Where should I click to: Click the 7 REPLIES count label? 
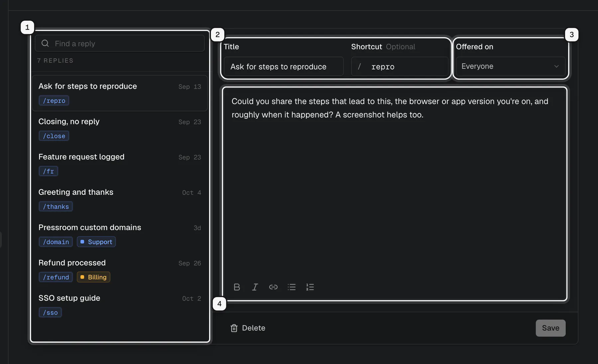(55, 61)
